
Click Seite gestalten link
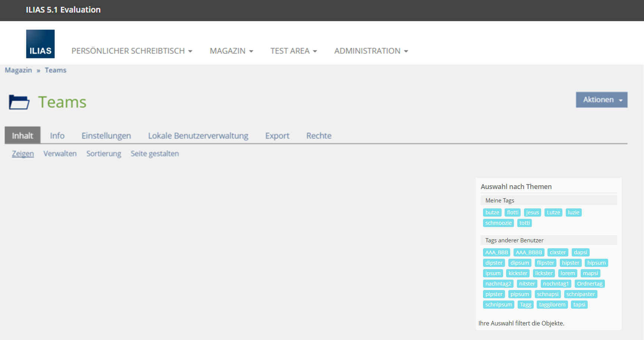coord(155,154)
